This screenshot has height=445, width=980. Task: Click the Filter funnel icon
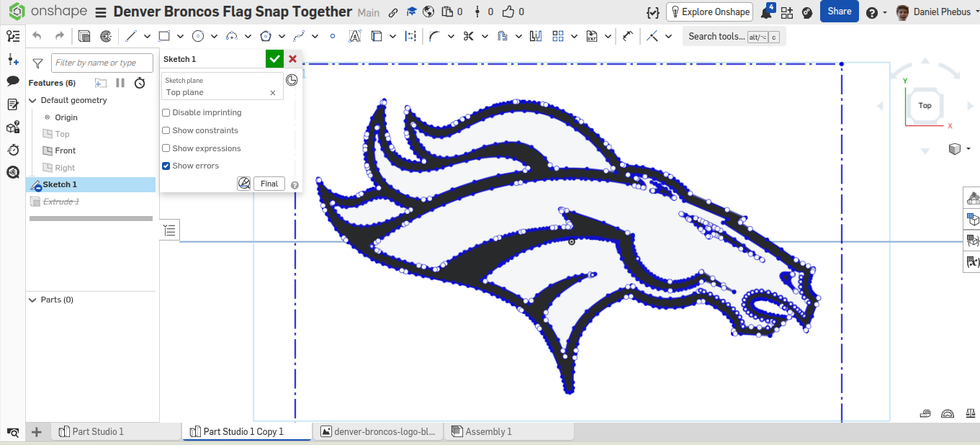tap(38, 63)
